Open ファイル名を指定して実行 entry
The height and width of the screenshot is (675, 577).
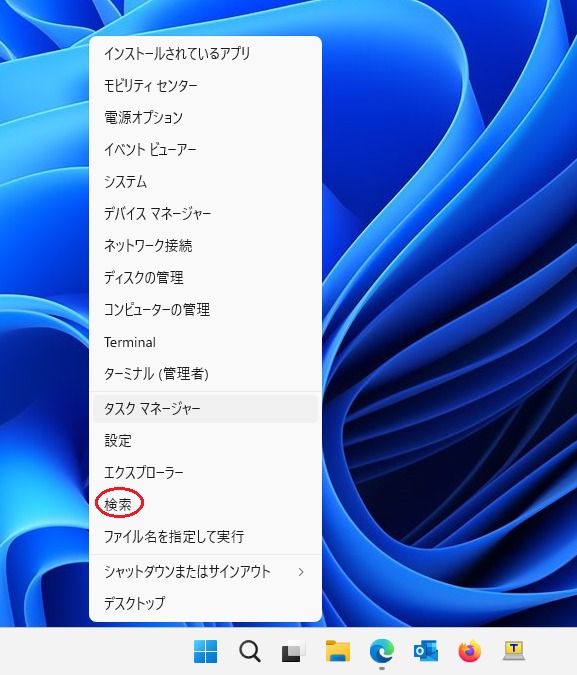205,537
